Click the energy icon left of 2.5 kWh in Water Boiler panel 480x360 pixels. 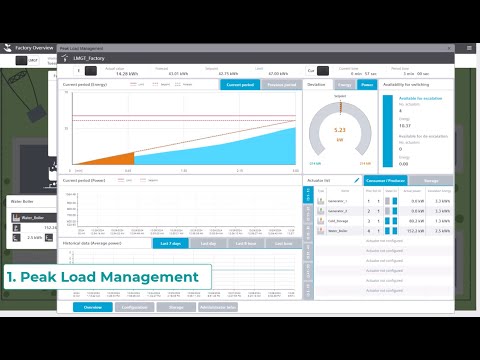[16, 238]
